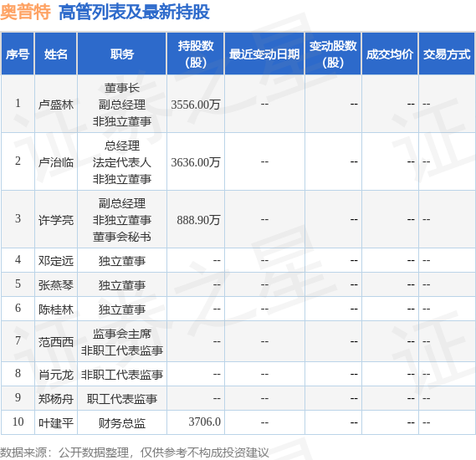The height and width of the screenshot is (460, 476).
Task: Click the 变动股数(股) column header
Action: (333, 54)
